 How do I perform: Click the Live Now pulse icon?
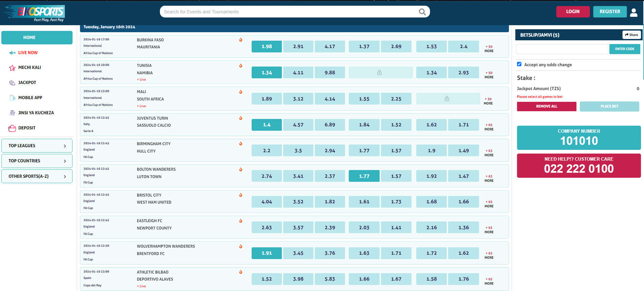click(12, 53)
